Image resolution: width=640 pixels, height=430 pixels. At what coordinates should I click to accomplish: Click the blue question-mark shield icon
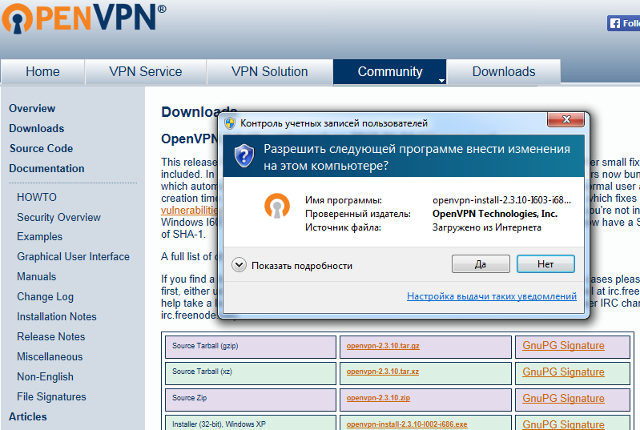pos(244,156)
